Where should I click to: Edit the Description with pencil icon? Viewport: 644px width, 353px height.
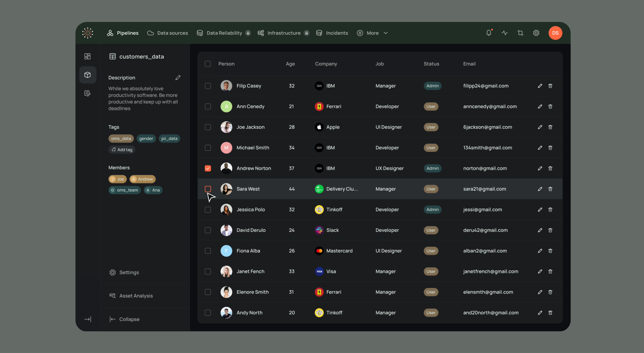point(178,78)
